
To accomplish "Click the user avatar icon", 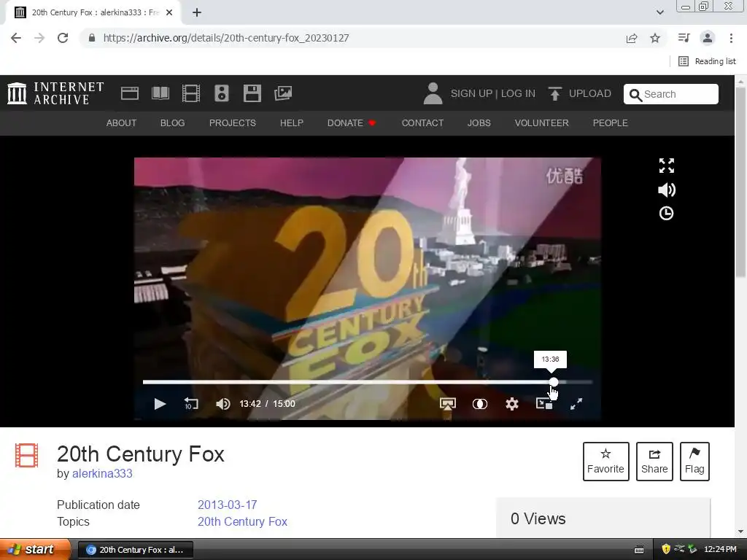I will [x=433, y=93].
